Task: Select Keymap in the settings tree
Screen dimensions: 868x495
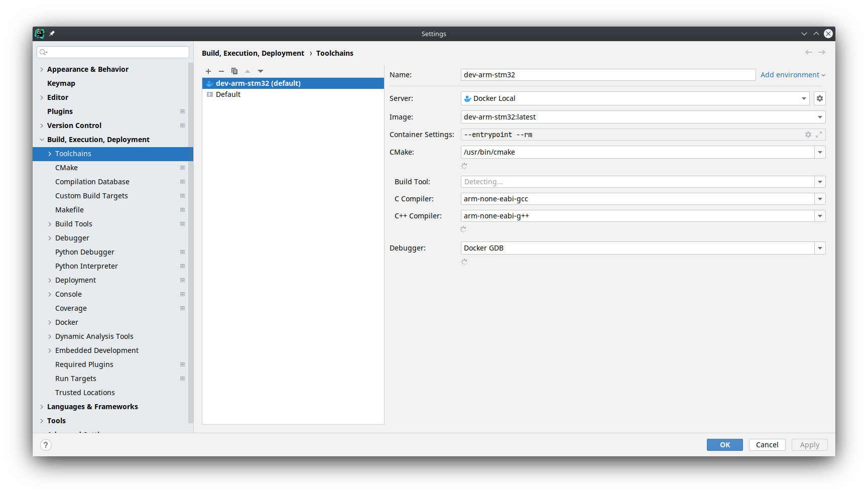Action: pos(61,83)
